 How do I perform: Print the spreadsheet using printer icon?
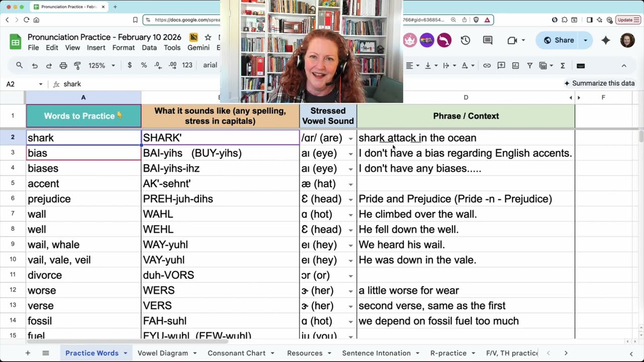[63, 65]
